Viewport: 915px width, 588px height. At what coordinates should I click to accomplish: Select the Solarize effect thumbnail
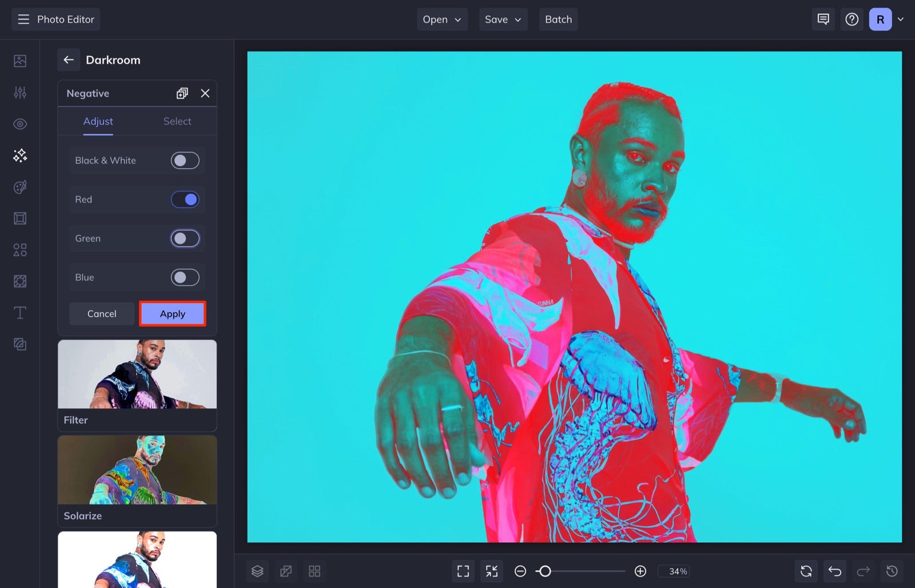[x=137, y=469]
